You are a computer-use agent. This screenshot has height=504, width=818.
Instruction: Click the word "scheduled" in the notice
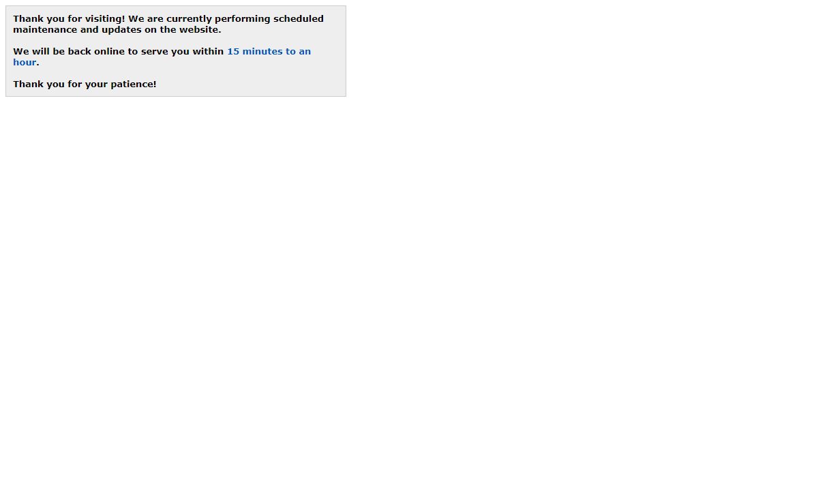pos(299,18)
